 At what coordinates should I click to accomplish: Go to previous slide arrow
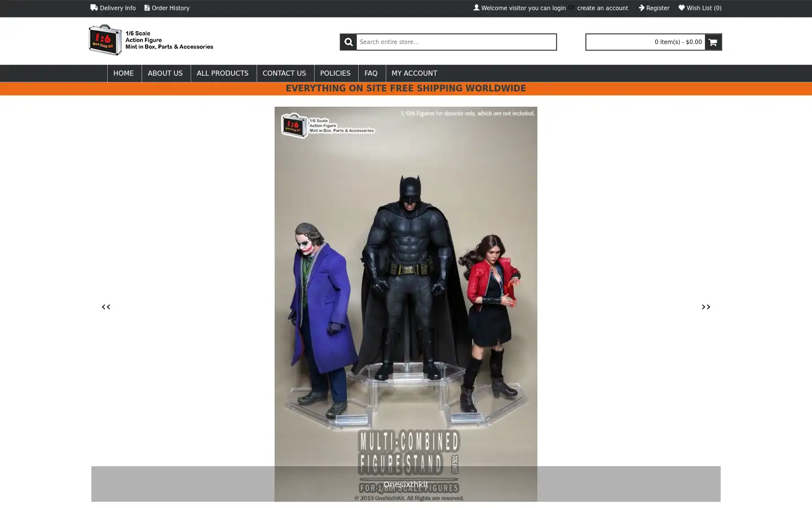pos(106,307)
